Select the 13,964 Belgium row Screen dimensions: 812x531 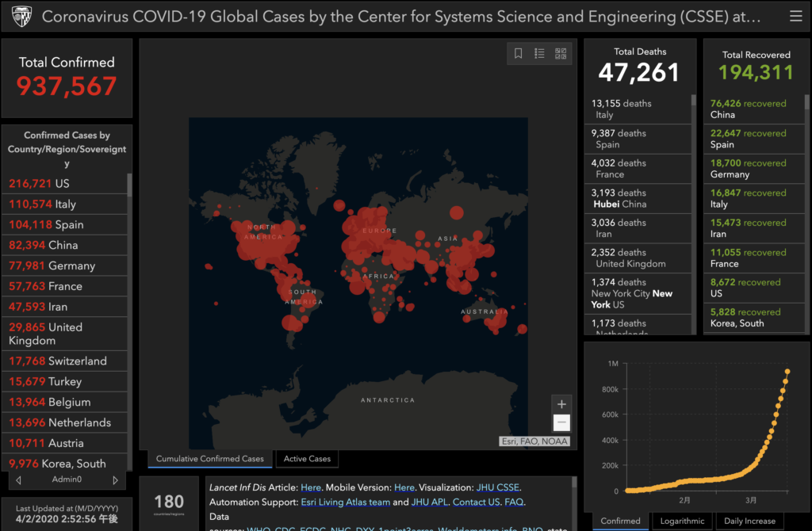65,402
